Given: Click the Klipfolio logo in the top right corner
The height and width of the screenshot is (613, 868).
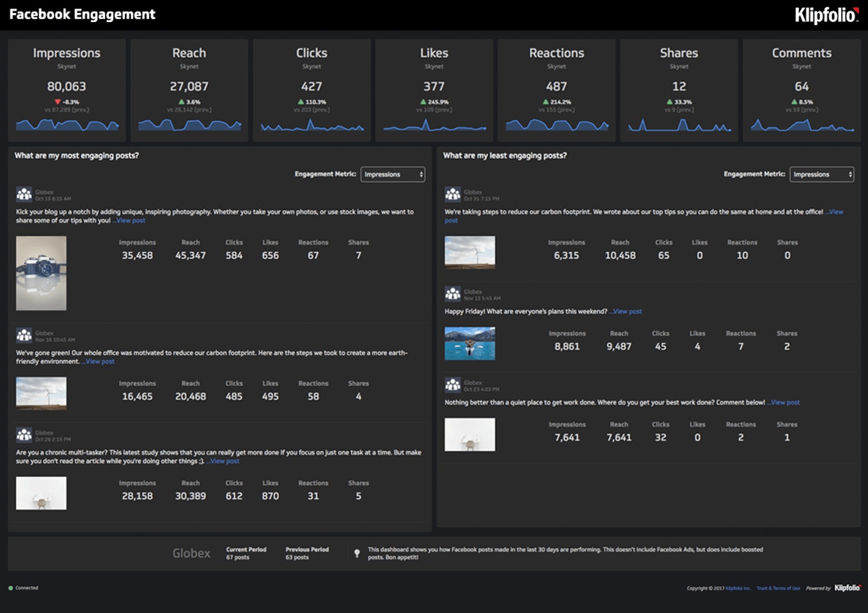Looking at the screenshot, I should click(x=825, y=15).
